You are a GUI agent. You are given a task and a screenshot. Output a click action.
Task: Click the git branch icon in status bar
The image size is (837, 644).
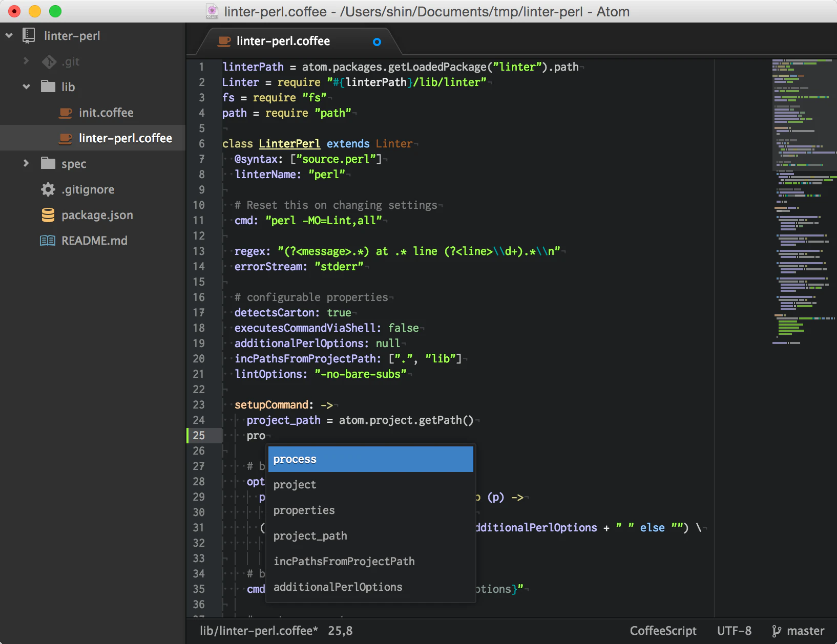point(777,631)
